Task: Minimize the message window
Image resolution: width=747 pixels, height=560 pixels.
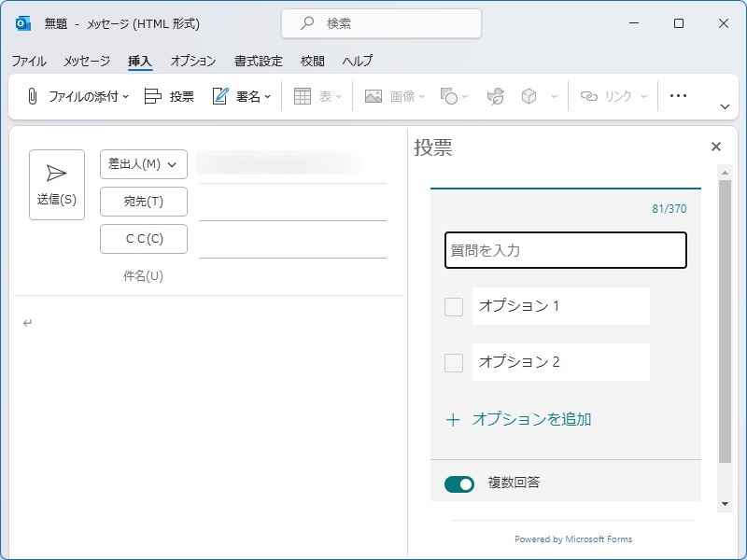Action: pos(634,22)
